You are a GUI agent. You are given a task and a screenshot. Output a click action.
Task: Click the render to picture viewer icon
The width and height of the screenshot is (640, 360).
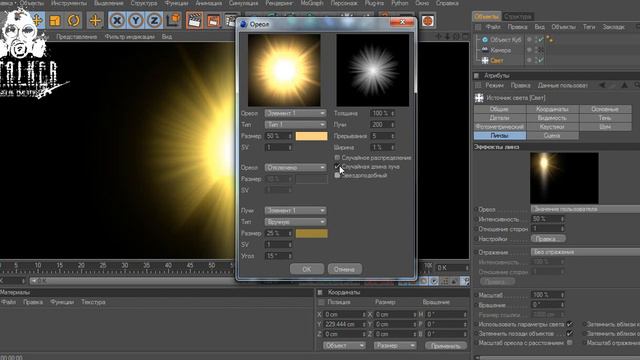click(x=213, y=20)
